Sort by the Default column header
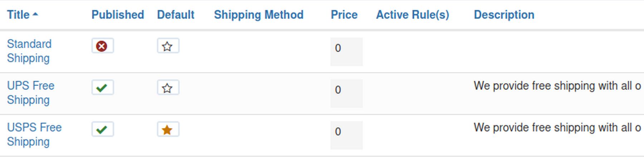644x160 pixels. [x=176, y=15]
